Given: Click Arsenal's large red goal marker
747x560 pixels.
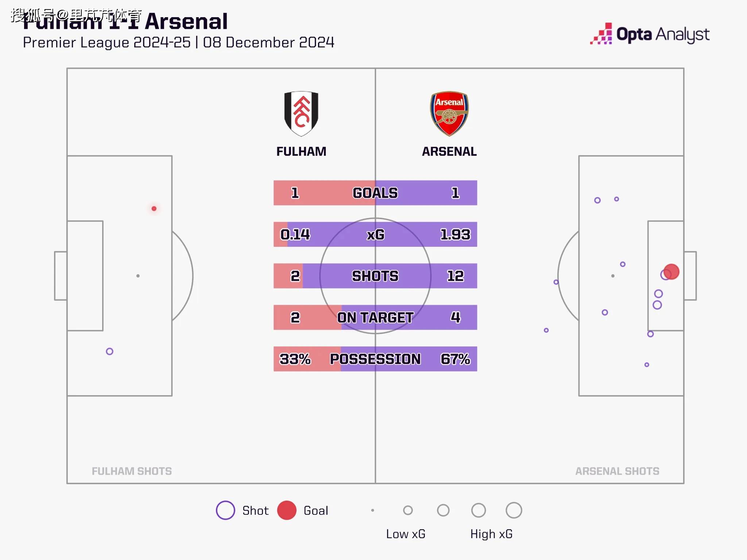Looking at the screenshot, I should click(x=671, y=272).
